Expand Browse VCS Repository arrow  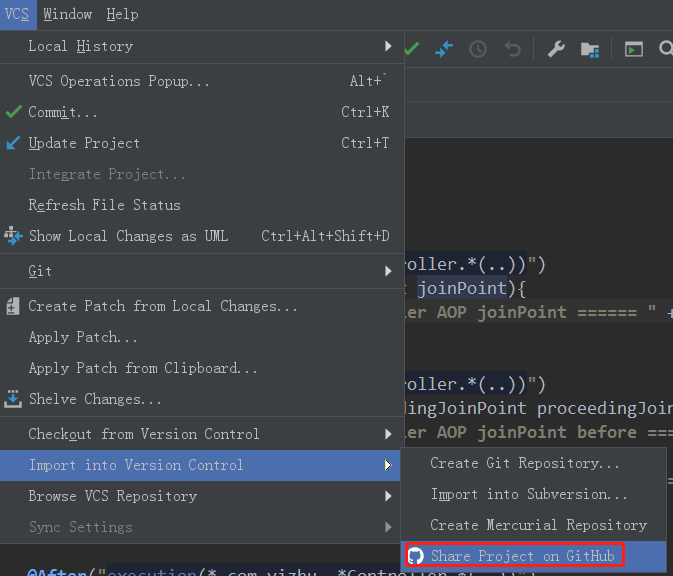pos(388,496)
